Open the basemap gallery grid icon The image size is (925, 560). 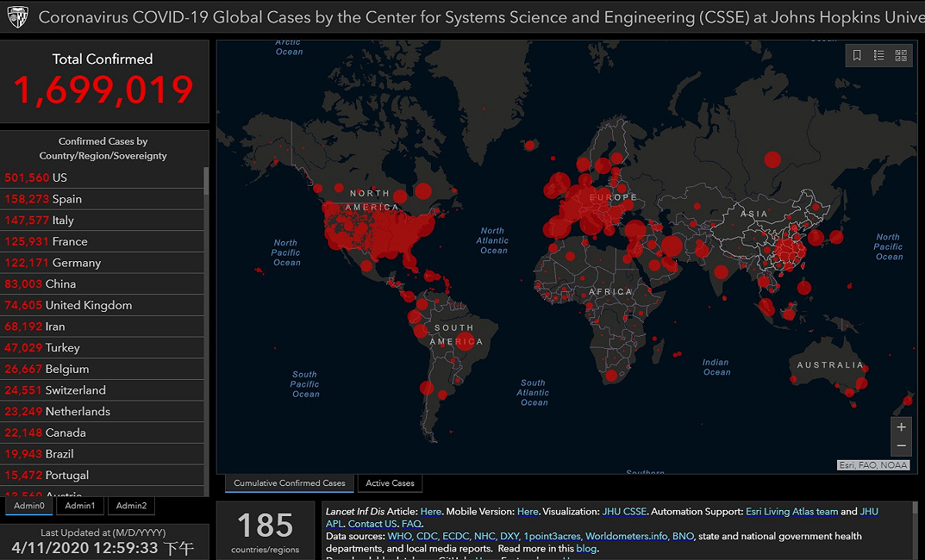point(900,55)
